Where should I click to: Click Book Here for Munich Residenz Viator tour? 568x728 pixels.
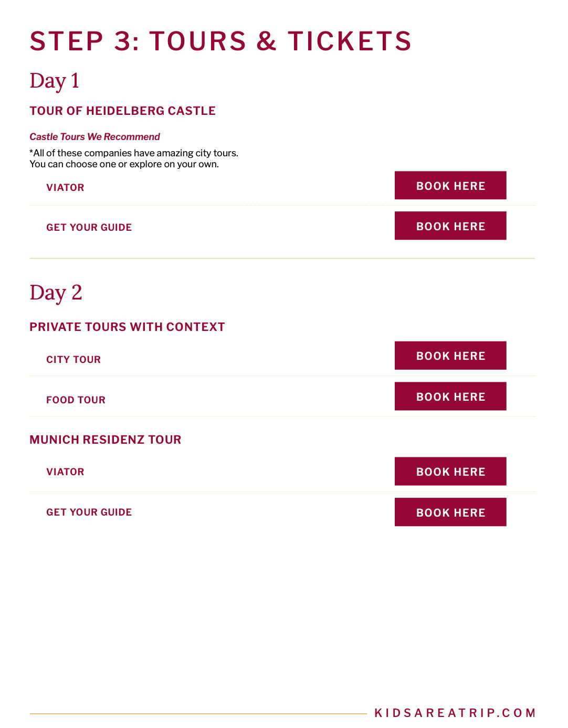point(450,471)
